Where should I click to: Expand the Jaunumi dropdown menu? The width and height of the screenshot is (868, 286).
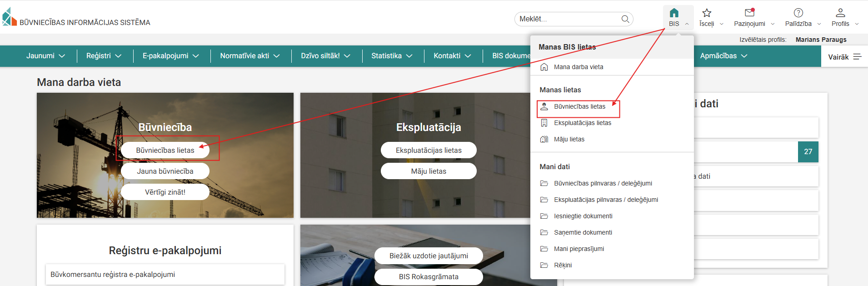[x=45, y=56]
